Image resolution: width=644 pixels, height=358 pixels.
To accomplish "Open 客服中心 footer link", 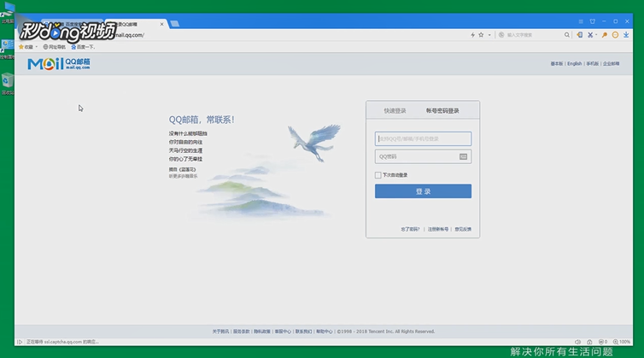I will tap(283, 332).
